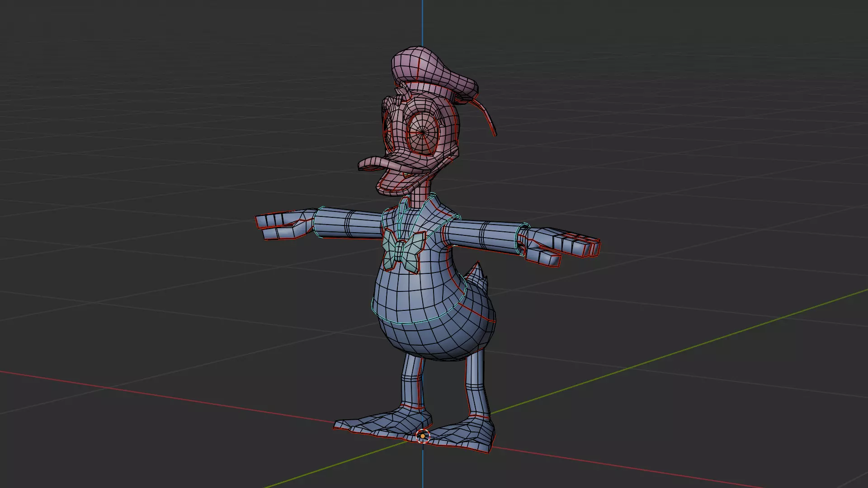Select the hand on the left side of the view

[286, 225]
